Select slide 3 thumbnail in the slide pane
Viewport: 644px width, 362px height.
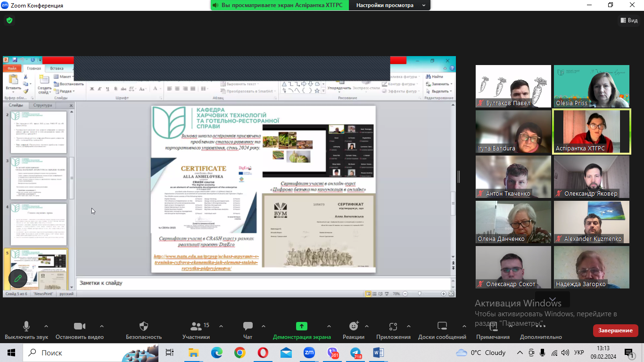38,179
